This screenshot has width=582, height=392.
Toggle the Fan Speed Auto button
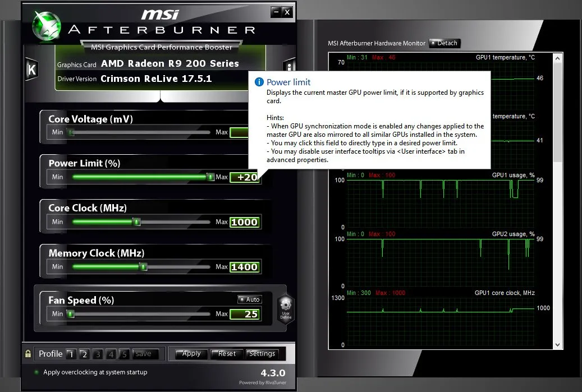(250, 299)
